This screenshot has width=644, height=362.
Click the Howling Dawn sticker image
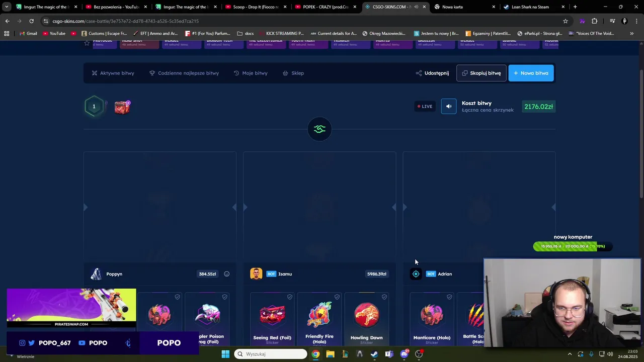(367, 315)
